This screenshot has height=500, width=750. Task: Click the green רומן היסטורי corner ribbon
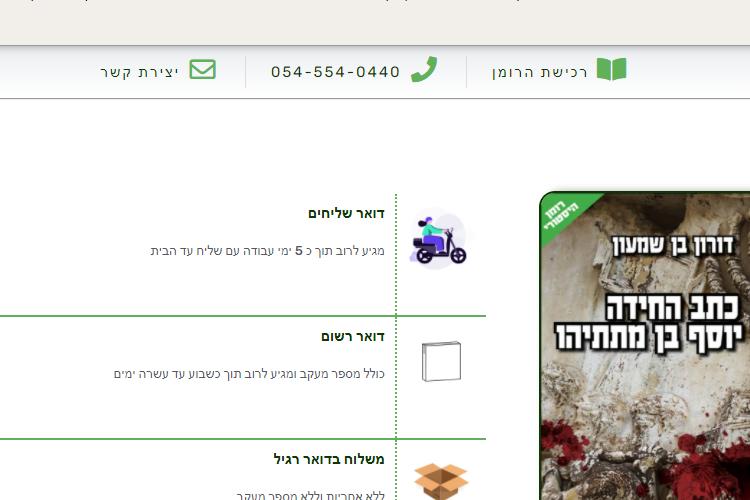564,213
